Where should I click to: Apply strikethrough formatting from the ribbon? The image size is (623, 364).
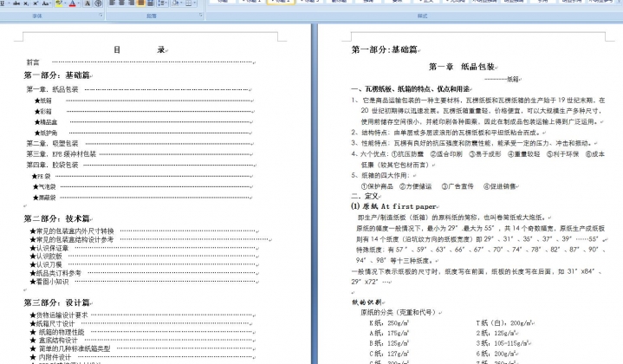point(17,3)
